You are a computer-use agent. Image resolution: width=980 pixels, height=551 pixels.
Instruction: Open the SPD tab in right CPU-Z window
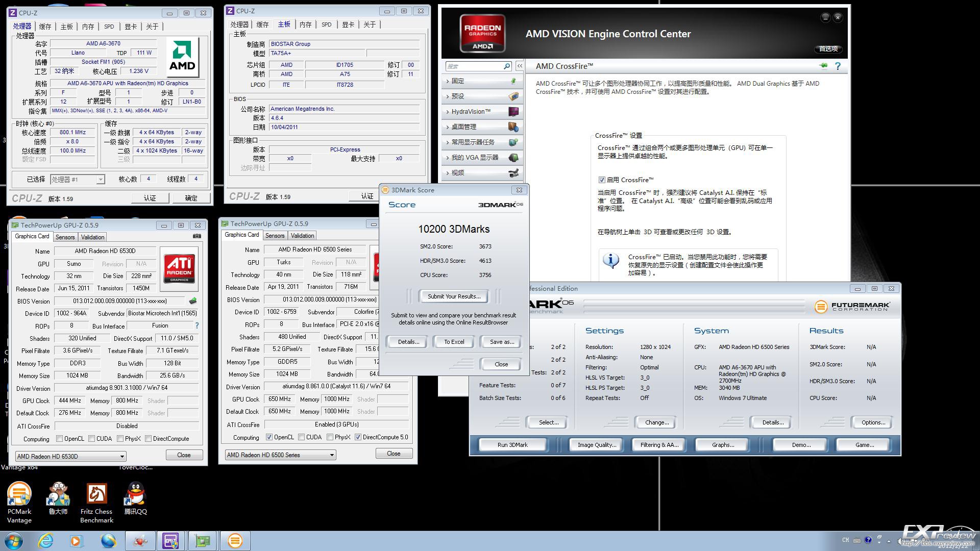[327, 24]
